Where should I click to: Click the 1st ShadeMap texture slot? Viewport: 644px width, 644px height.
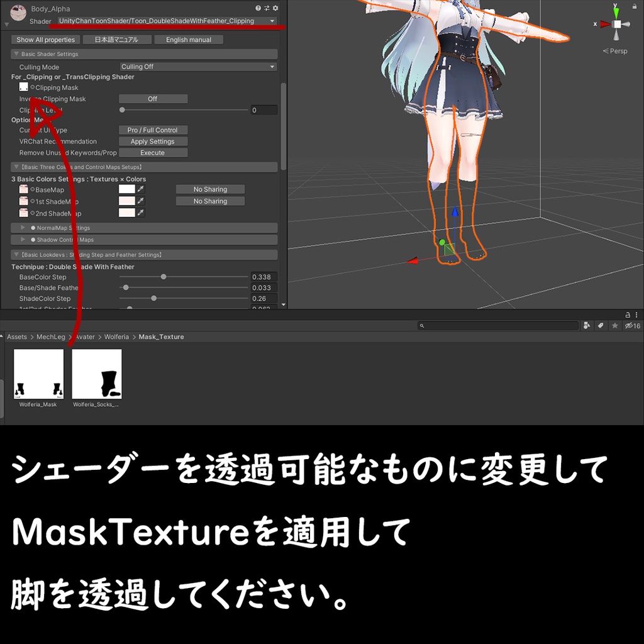23,201
